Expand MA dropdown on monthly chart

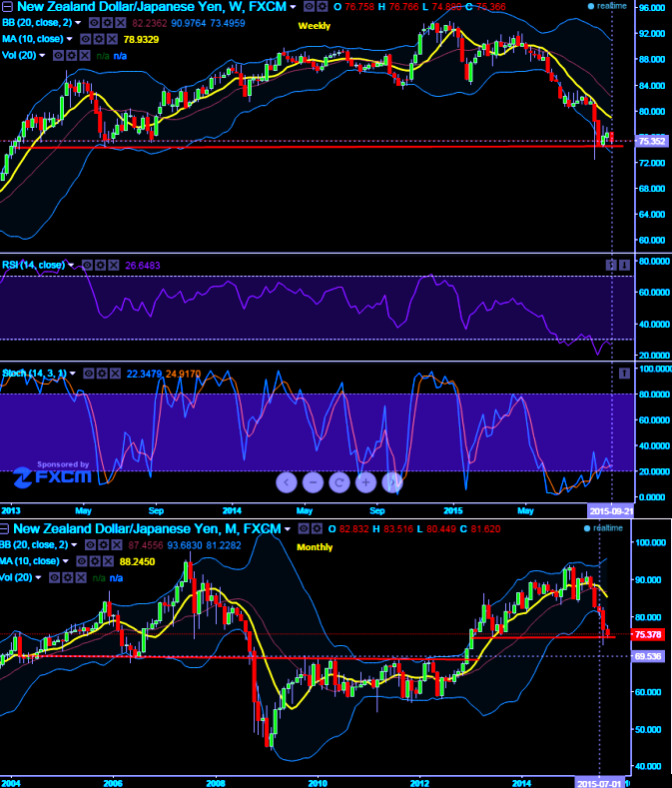pyautogui.click(x=65, y=561)
